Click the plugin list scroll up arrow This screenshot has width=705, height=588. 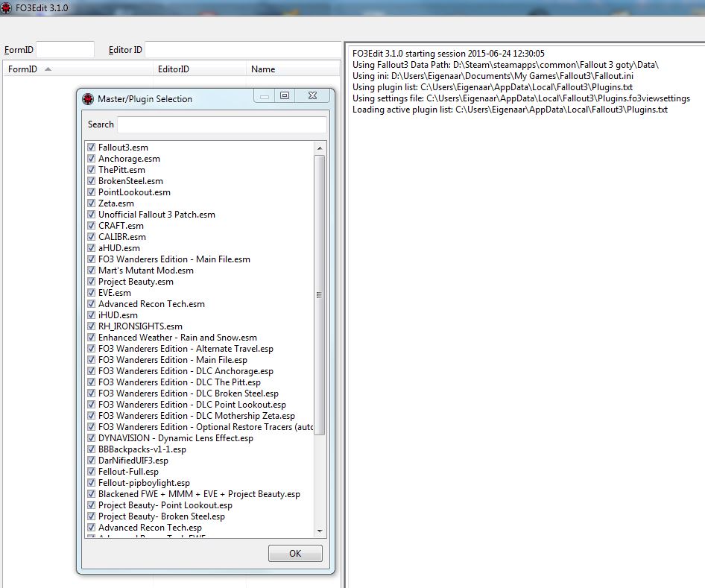click(x=320, y=148)
